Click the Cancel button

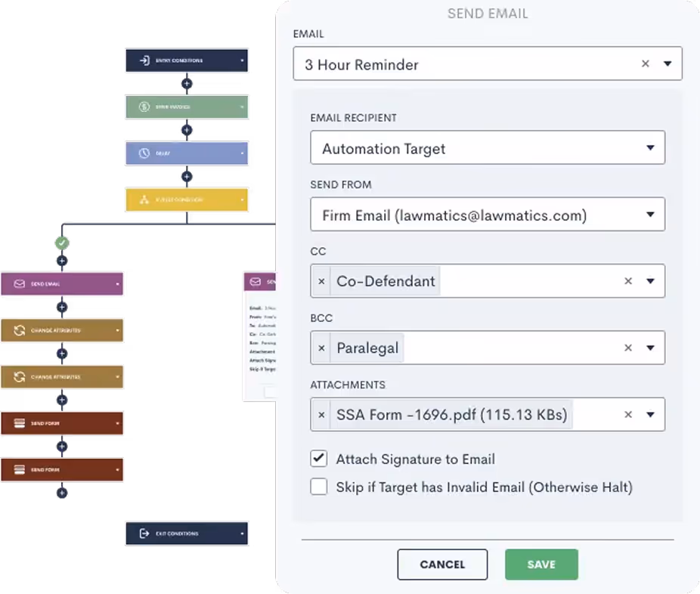tap(442, 564)
